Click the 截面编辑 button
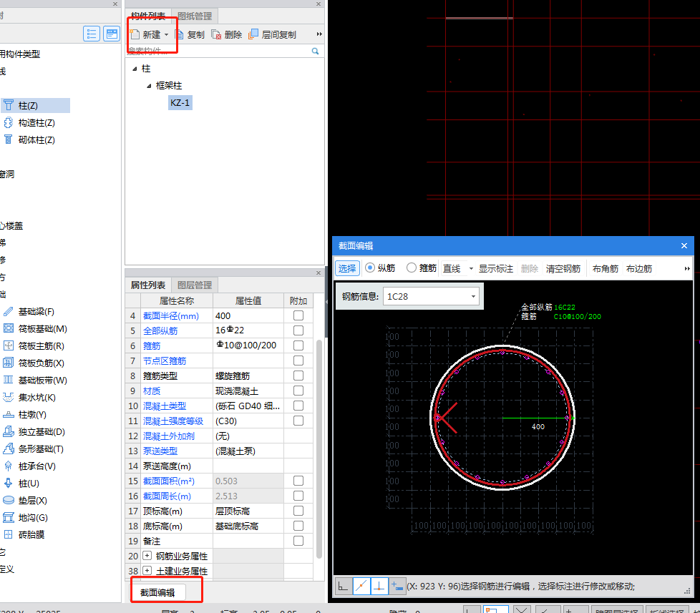The image size is (700, 613). pyautogui.click(x=157, y=592)
